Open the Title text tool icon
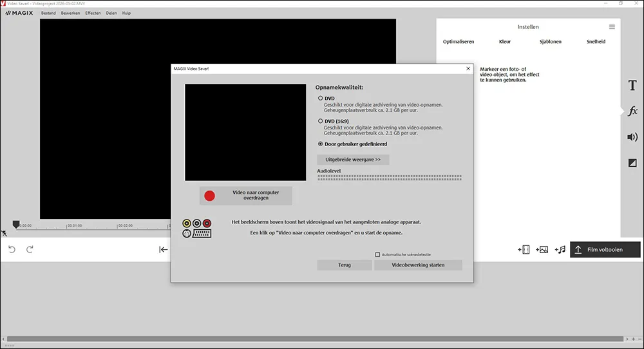Viewport: 644px width, 349px height. pos(632,86)
